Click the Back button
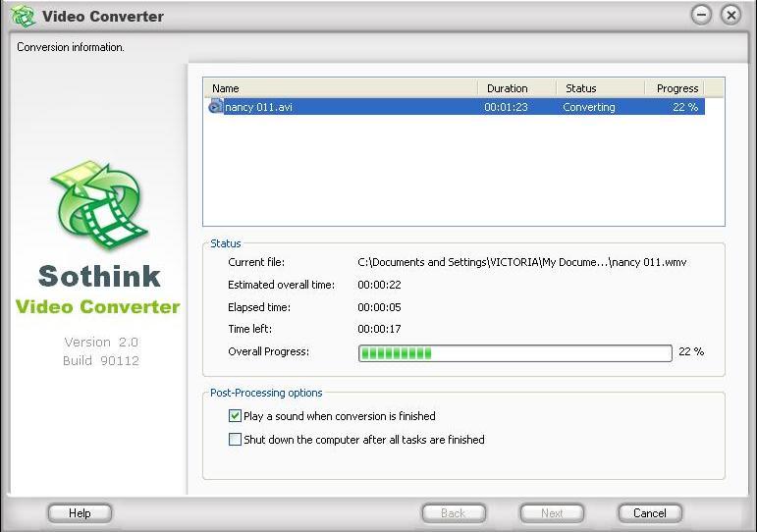Image resolution: width=757 pixels, height=532 pixels. 454,513
